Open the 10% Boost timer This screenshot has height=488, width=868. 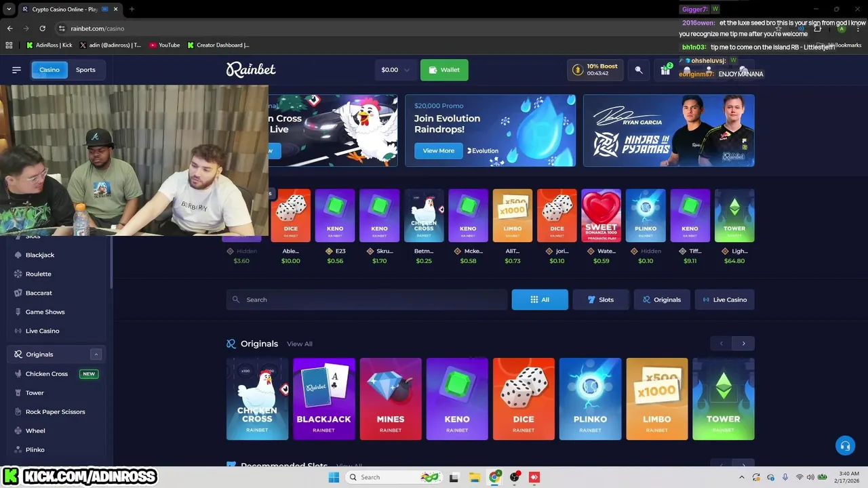(596, 70)
